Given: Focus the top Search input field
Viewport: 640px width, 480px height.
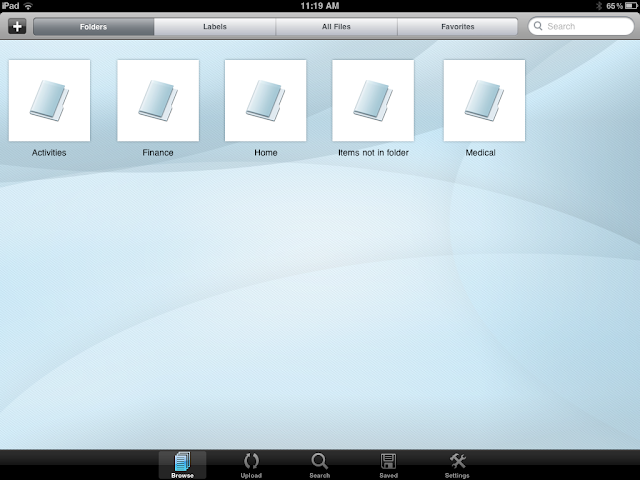Looking at the screenshot, I should coord(581,26).
